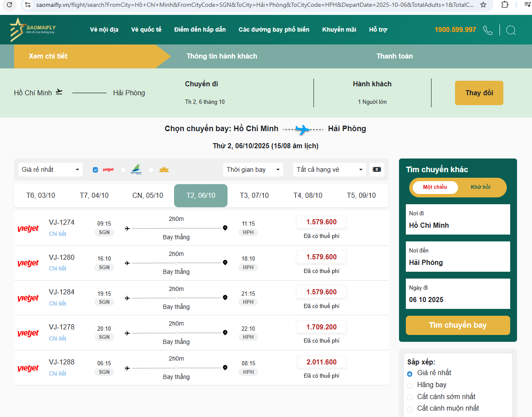Open the search magnifier icon in header
This screenshot has height=417, width=532.
[x=511, y=30]
